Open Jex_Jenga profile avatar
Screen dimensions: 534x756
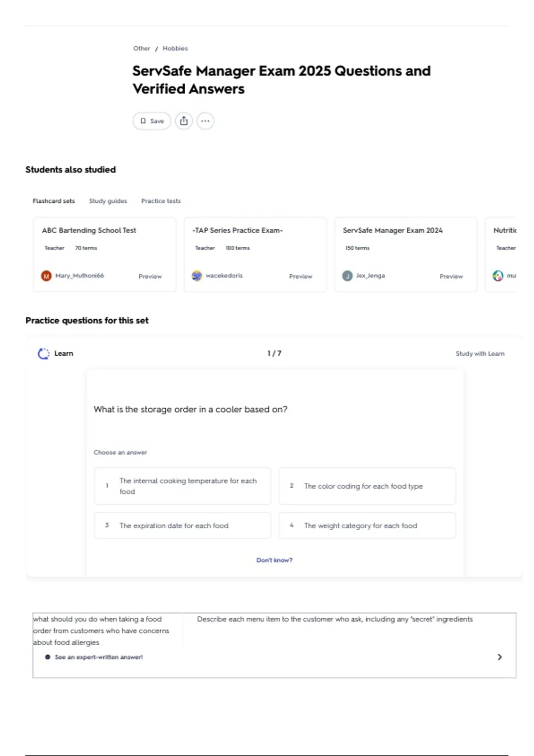[x=347, y=276]
